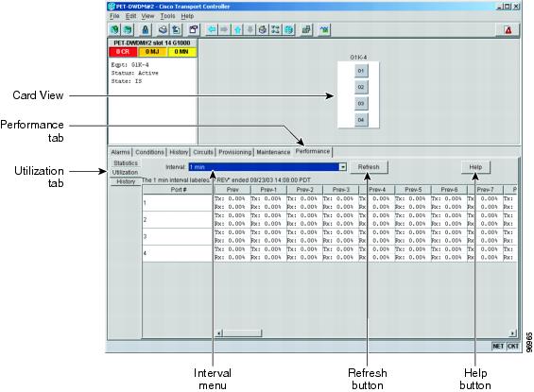Click the horizontal scrollbar left arrow
Image resolution: width=534 pixels, height=392 pixels.
coord(219,332)
